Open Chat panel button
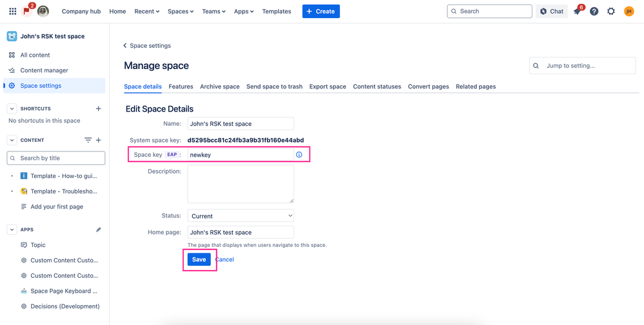 click(x=552, y=12)
